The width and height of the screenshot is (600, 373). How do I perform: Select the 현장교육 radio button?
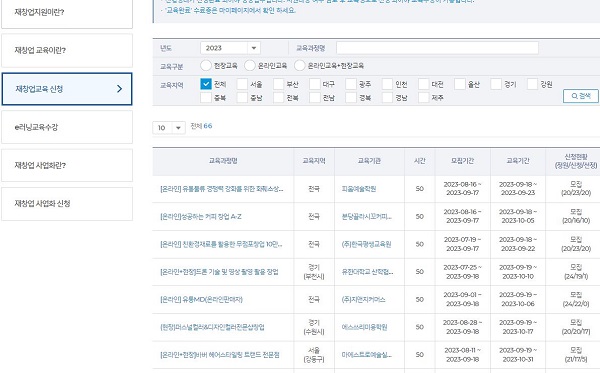click(205, 66)
